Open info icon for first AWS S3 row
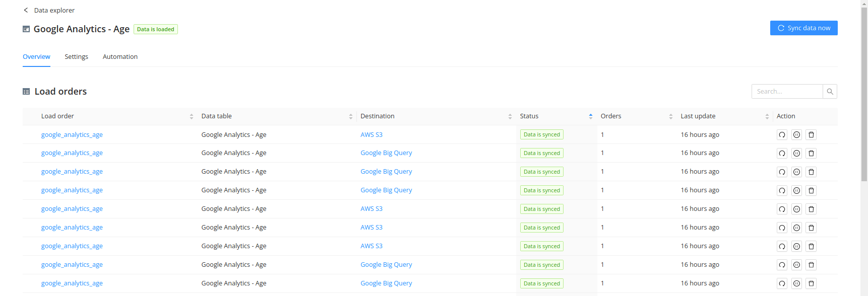The image size is (868, 296). pos(796,135)
